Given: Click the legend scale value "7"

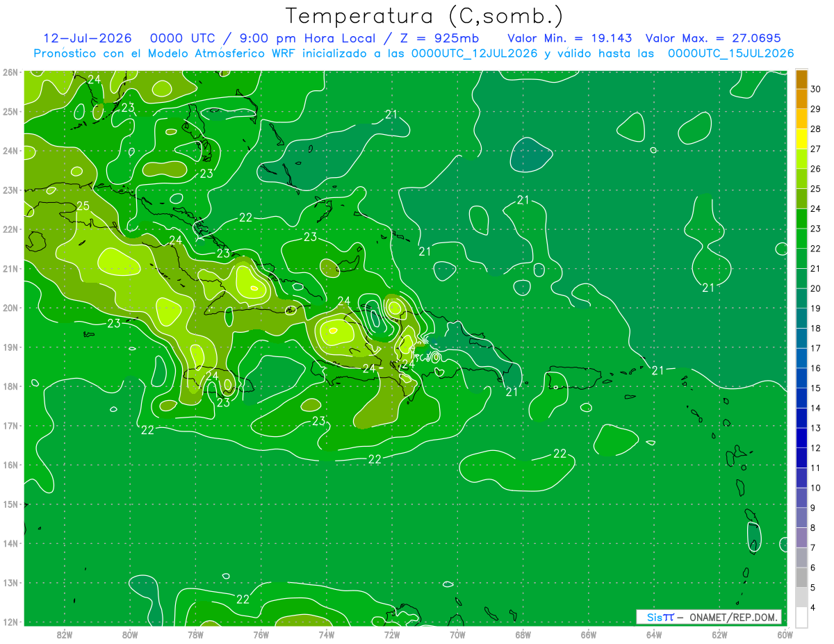Looking at the screenshot, I should point(814,547).
